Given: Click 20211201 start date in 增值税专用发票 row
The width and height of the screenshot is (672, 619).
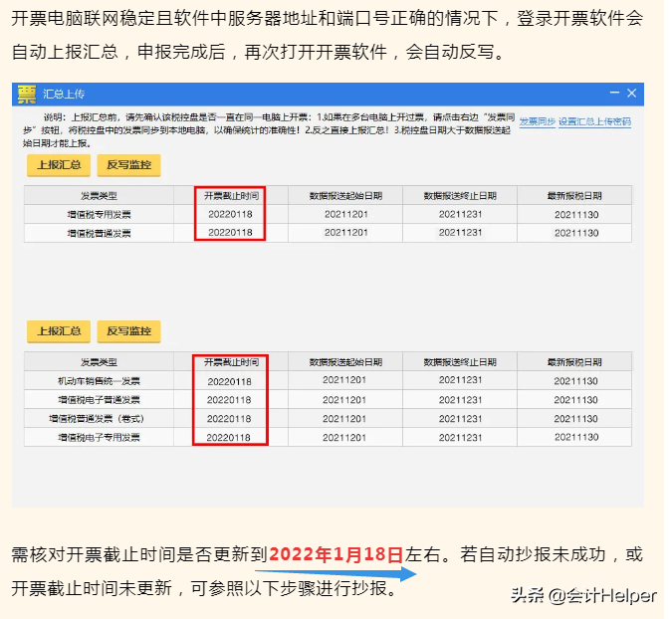Looking at the screenshot, I should point(345,214).
